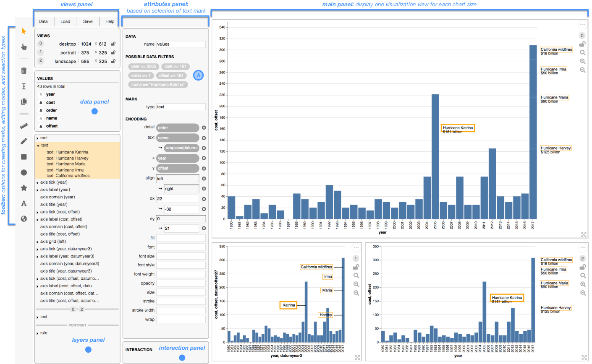Expand the axis label (year, datumyear3) layer
Viewport: 592px width, 364px height.
point(37,257)
